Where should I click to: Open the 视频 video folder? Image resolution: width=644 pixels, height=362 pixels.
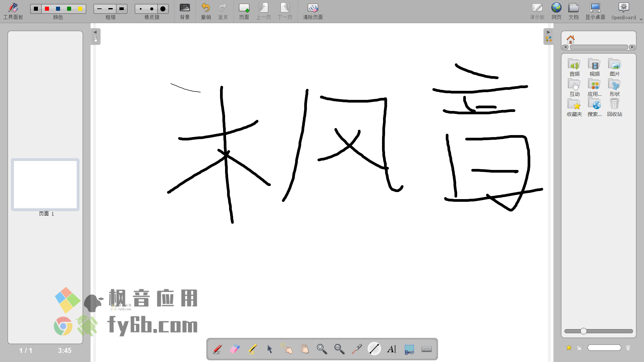[x=594, y=67]
